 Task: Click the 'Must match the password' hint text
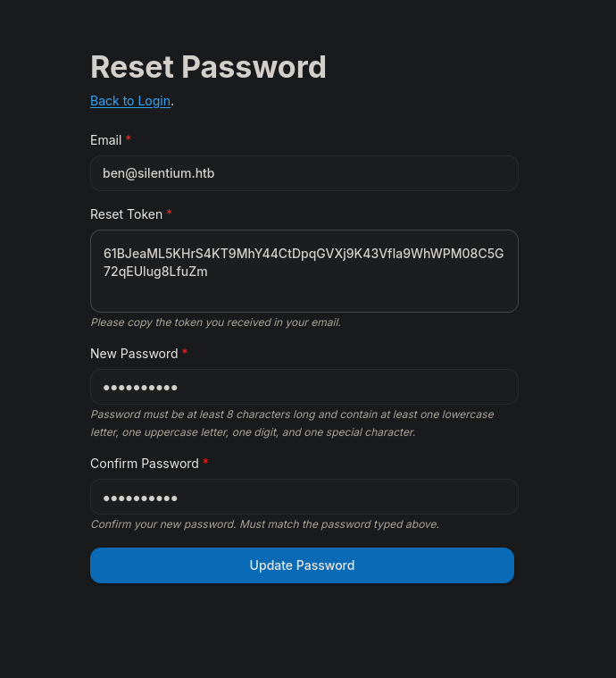tap(264, 524)
